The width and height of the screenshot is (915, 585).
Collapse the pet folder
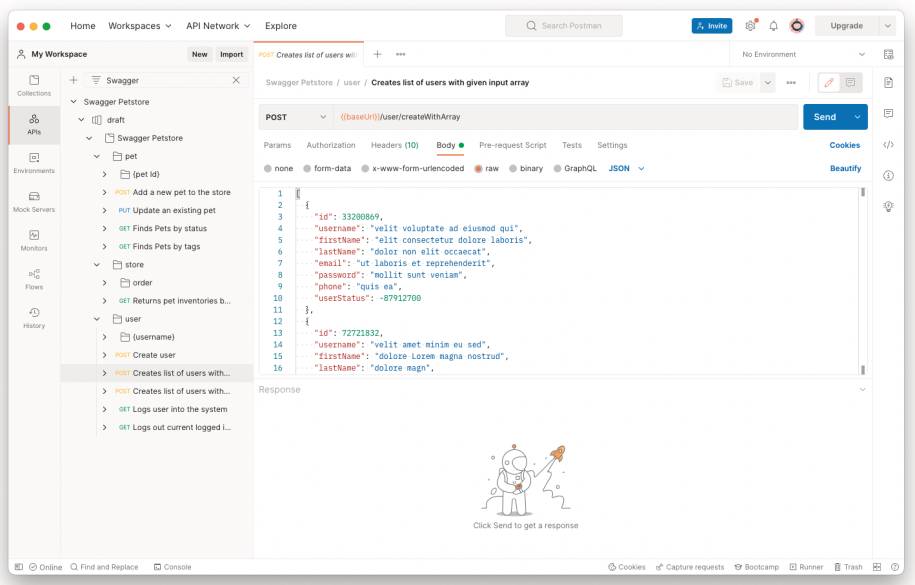coord(97,156)
